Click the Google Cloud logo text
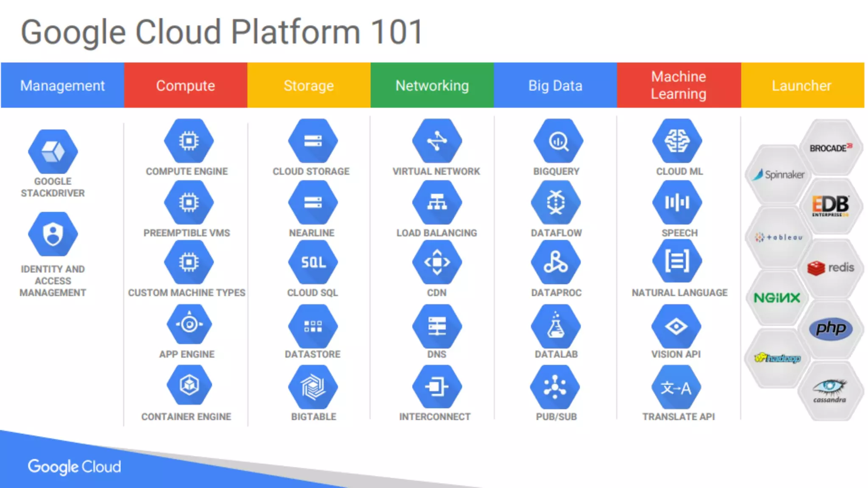Screen dimensions: 868x488 75,467
